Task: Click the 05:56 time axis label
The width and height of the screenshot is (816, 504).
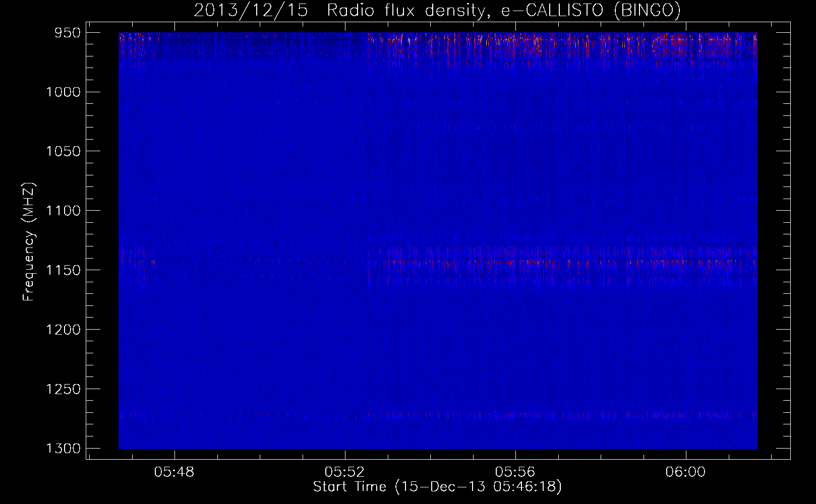Action: tap(515, 472)
